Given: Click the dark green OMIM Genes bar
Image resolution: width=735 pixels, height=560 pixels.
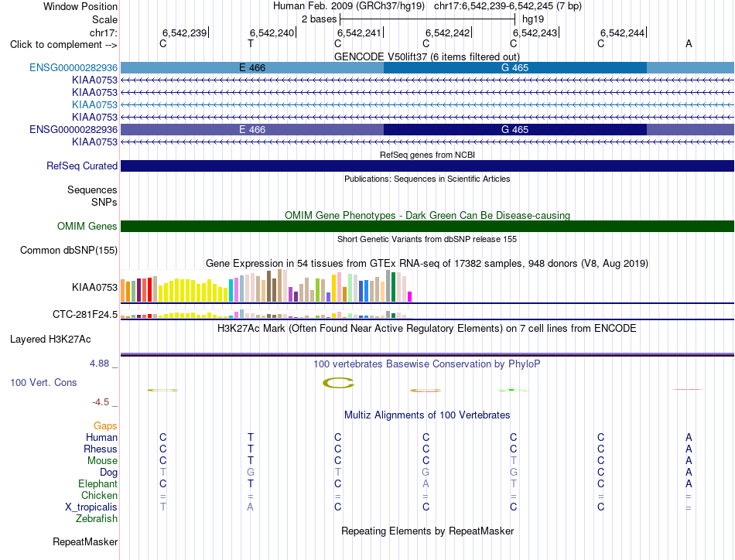Looking at the screenshot, I should 427,227.
